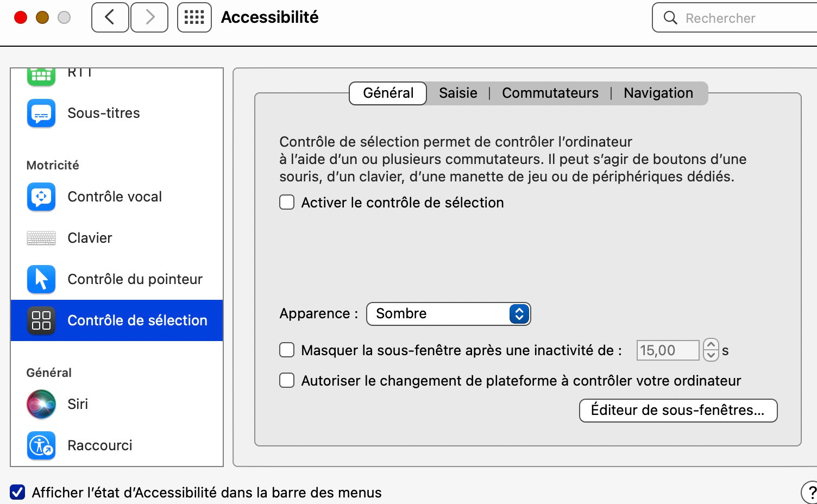Click Éditeur de sous-fenêtres button
Screen dimensions: 817x504
click(678, 410)
